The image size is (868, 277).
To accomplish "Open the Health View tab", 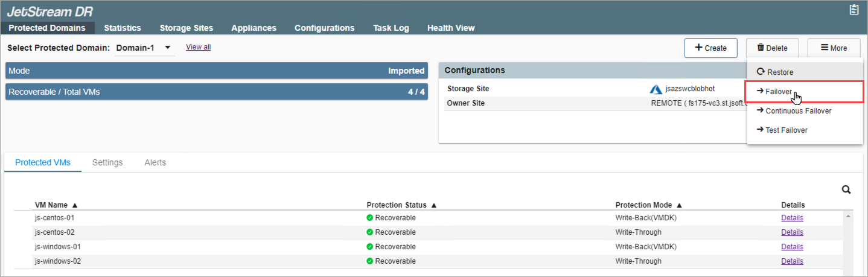I will 450,28.
